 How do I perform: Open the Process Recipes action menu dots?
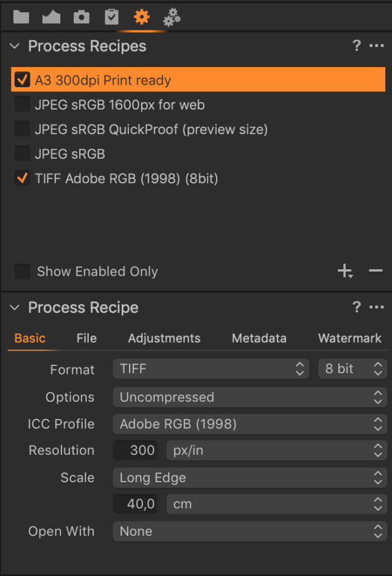(x=377, y=46)
